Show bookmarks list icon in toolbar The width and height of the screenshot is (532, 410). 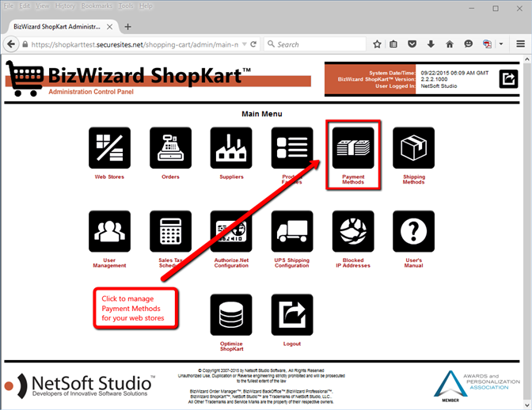pos(393,44)
